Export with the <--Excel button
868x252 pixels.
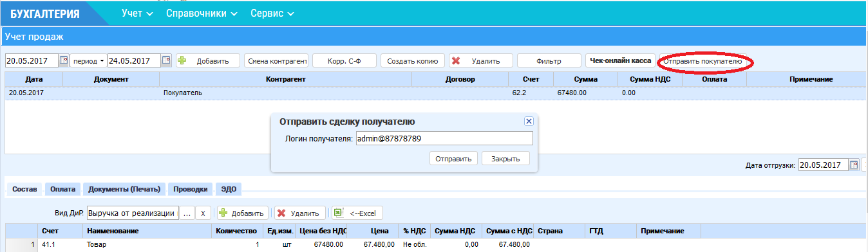click(x=357, y=213)
